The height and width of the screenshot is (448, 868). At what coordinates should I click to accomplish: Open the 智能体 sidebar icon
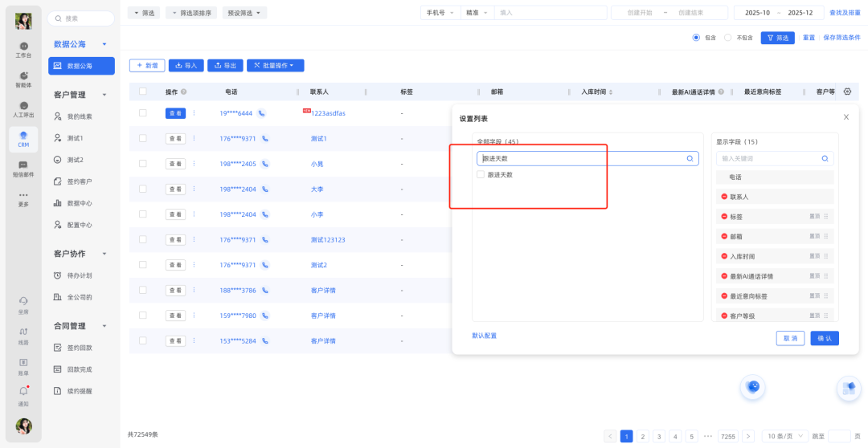pyautogui.click(x=23, y=78)
